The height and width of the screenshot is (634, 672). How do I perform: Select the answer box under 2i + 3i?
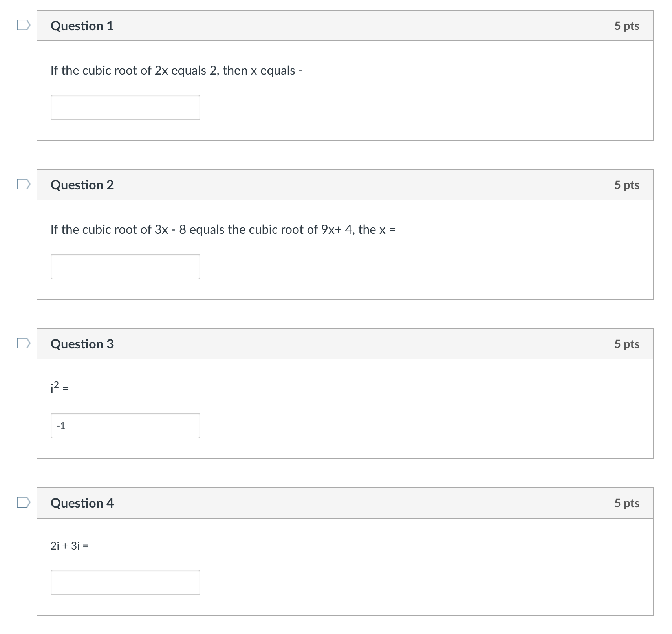point(125,583)
